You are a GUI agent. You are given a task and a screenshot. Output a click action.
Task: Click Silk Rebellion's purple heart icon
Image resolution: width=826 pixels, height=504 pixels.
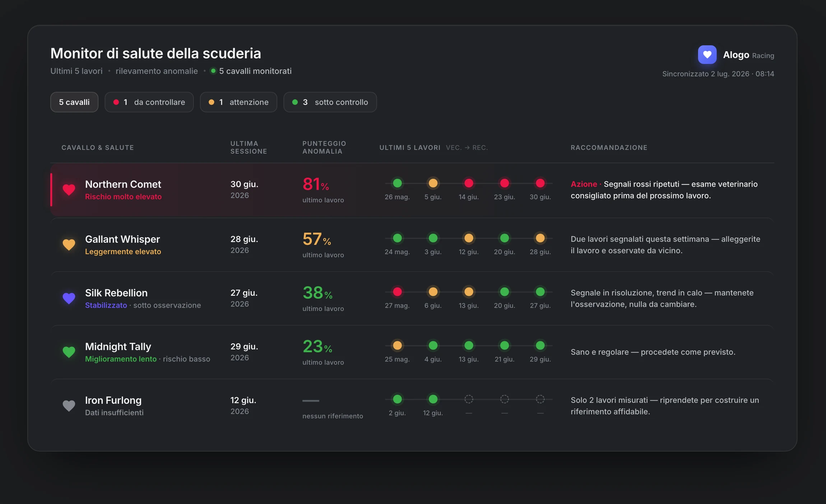point(69,298)
